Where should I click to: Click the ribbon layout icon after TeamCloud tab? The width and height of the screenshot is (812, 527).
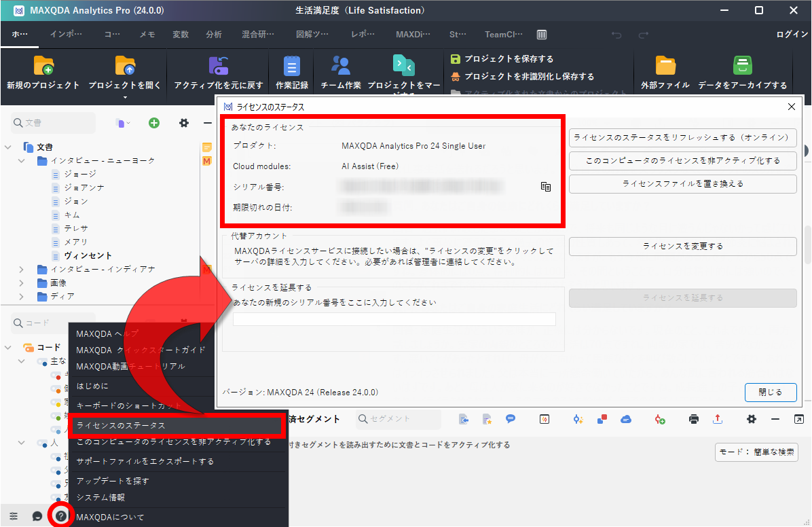542,34
